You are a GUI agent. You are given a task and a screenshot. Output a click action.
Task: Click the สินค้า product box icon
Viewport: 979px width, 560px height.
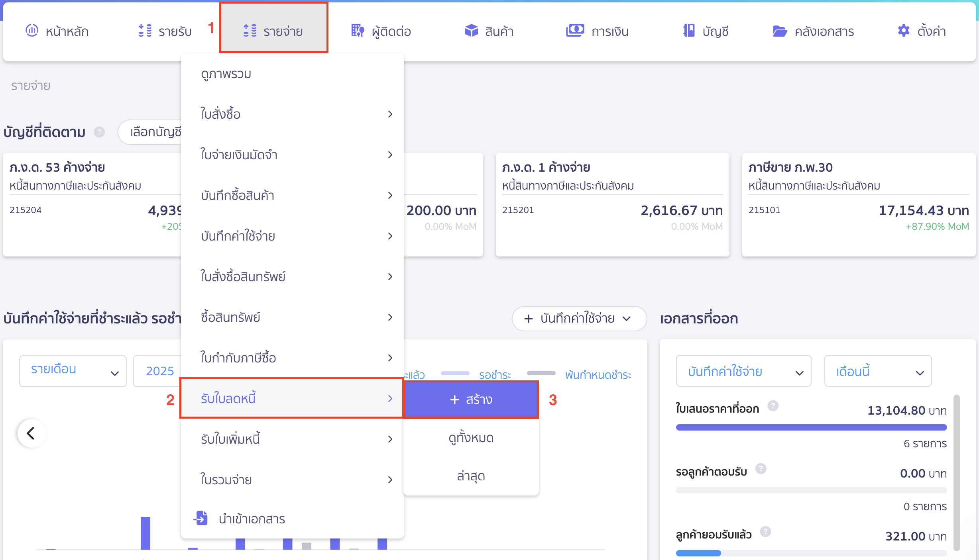point(472,30)
